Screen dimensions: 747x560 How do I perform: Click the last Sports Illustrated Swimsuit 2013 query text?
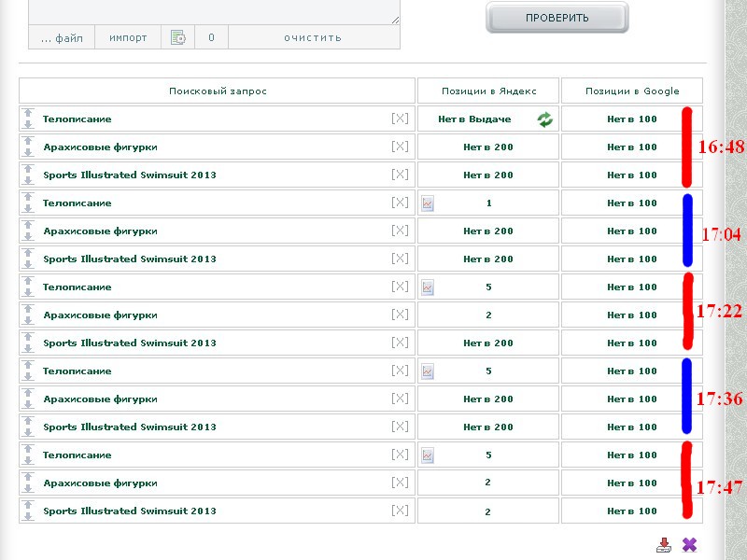tap(130, 511)
